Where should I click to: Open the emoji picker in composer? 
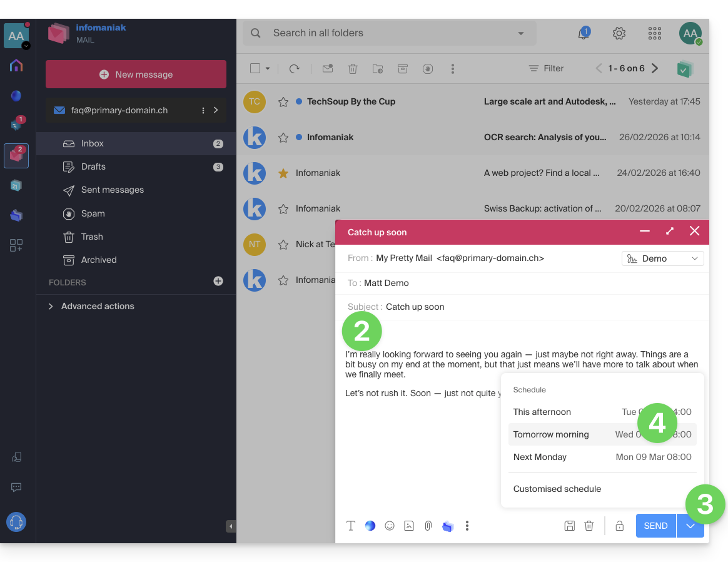pyautogui.click(x=390, y=526)
